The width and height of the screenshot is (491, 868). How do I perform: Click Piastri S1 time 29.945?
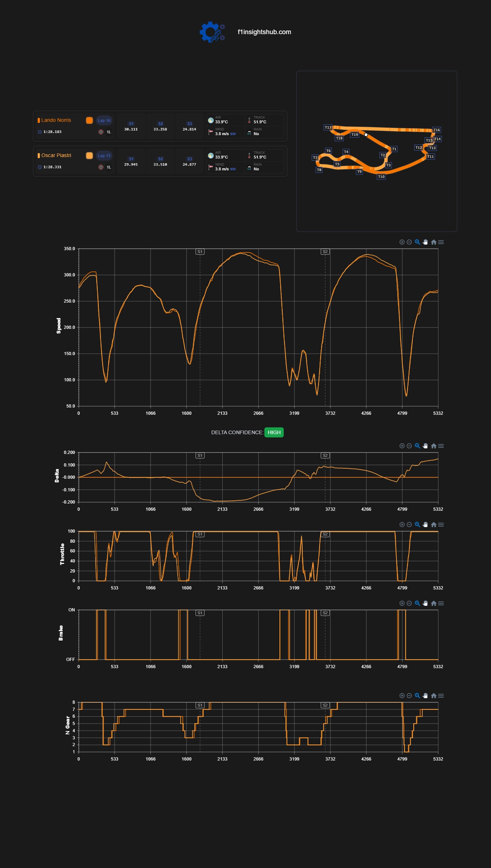131,165
